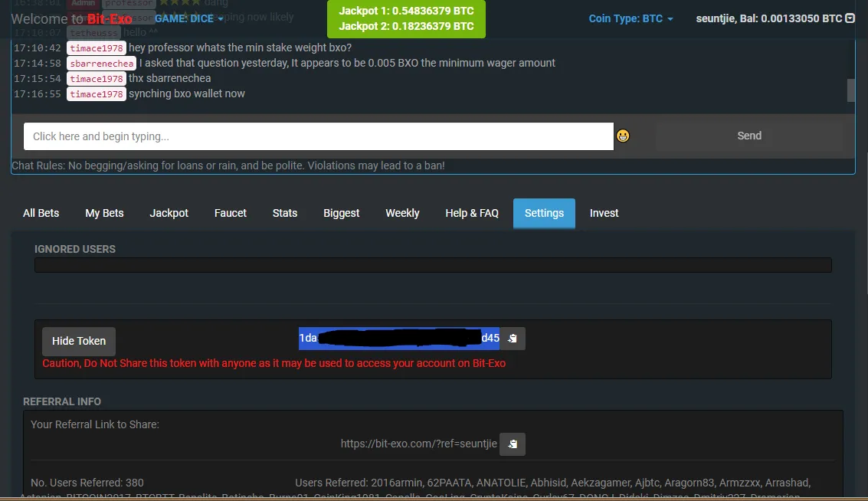Click the Hide Token button

click(x=79, y=341)
